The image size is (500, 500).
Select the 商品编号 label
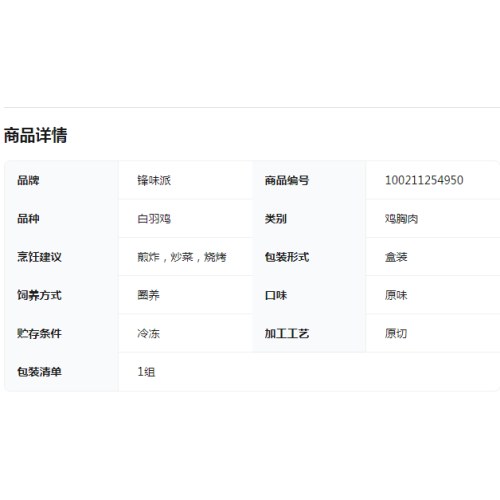tap(287, 180)
